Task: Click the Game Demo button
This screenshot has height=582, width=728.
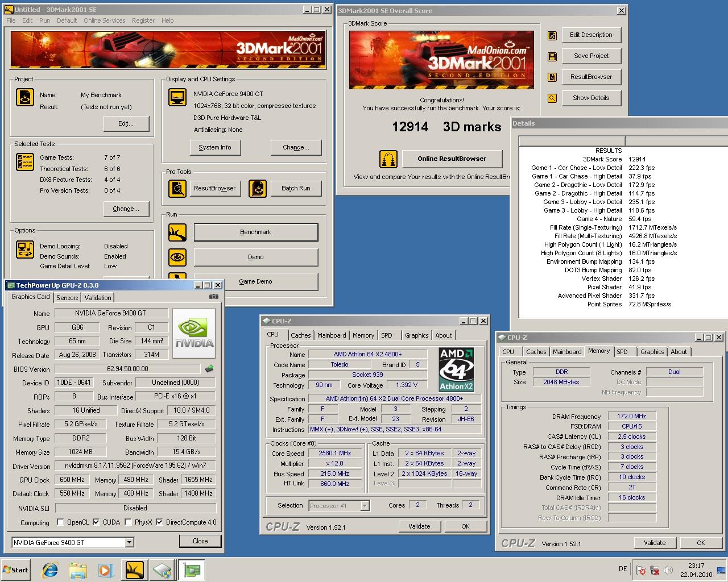Action: (255, 282)
